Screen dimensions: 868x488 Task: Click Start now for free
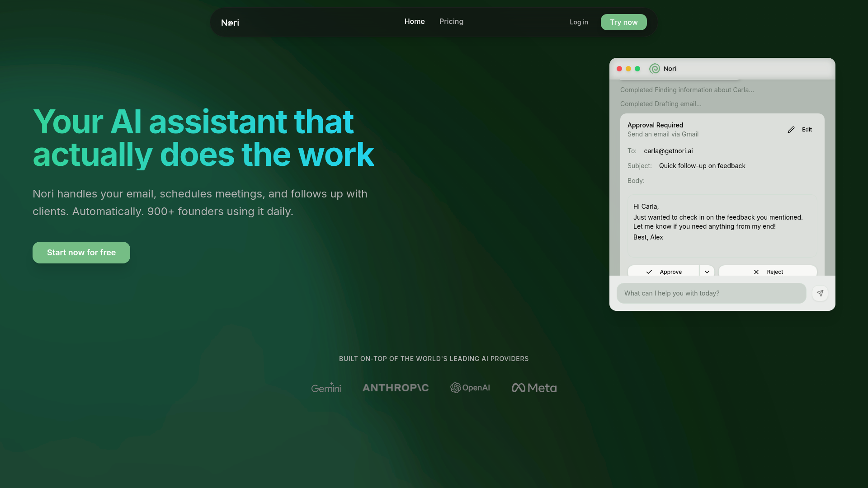coord(81,253)
